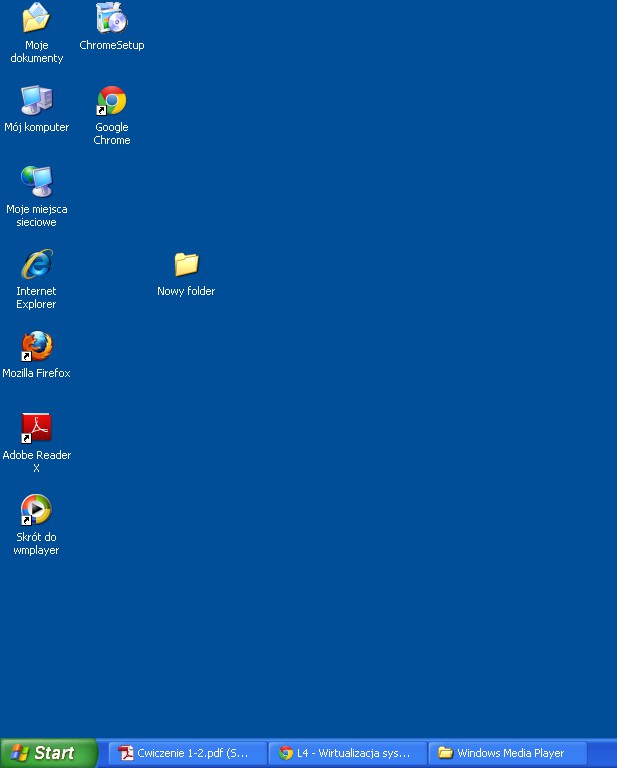The image size is (617, 768).
Task: Select the Nowy folder icon
Action: coord(186,264)
